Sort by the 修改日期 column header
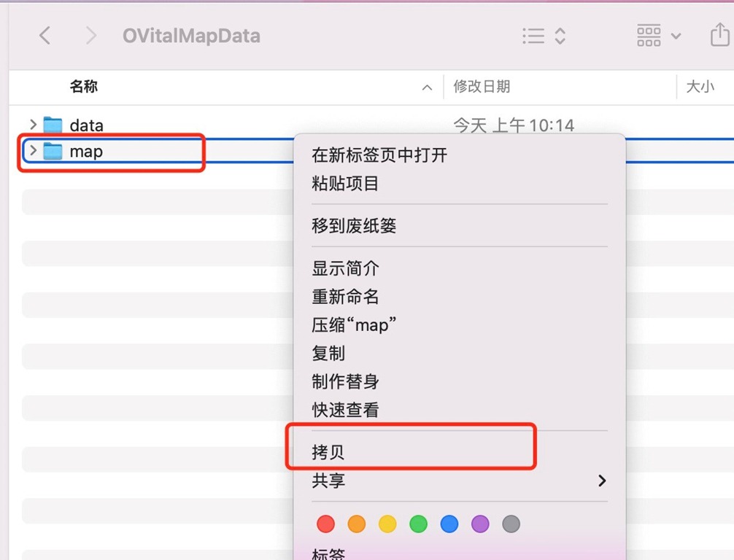The width and height of the screenshot is (734, 560). 482,87
